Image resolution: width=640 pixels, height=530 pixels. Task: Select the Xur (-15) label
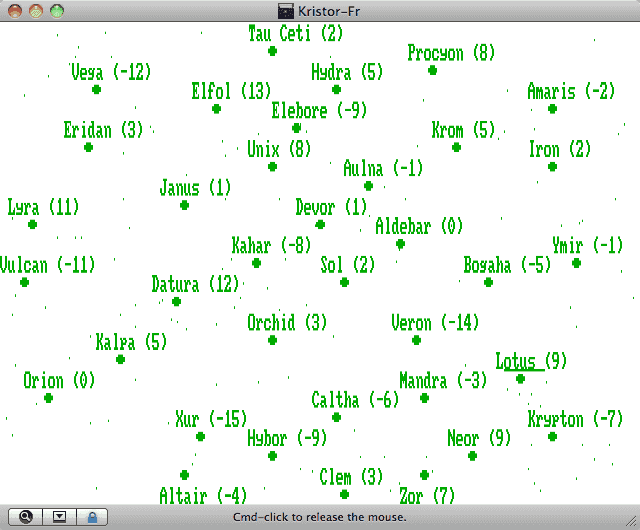[x=211, y=419]
